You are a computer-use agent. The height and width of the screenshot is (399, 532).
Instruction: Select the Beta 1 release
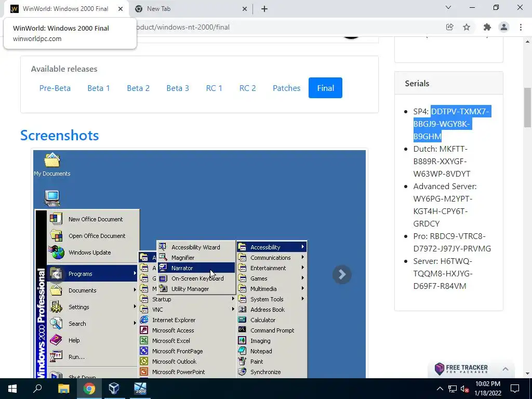99,88
